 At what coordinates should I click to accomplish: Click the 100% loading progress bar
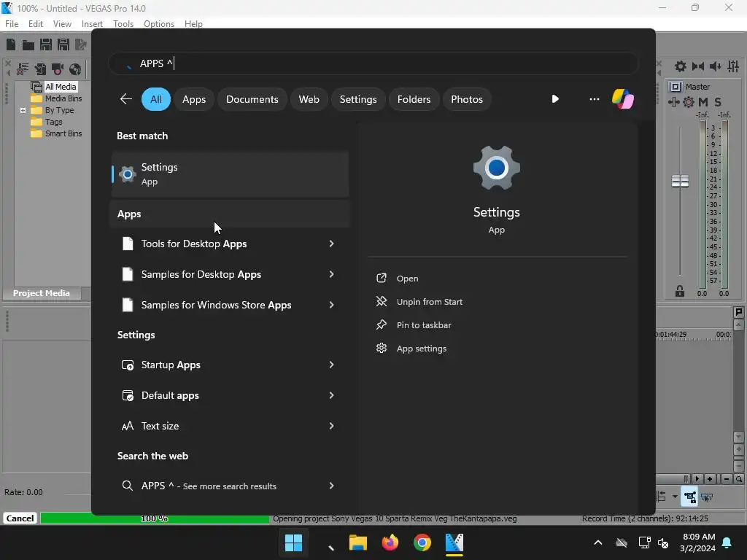point(155,518)
